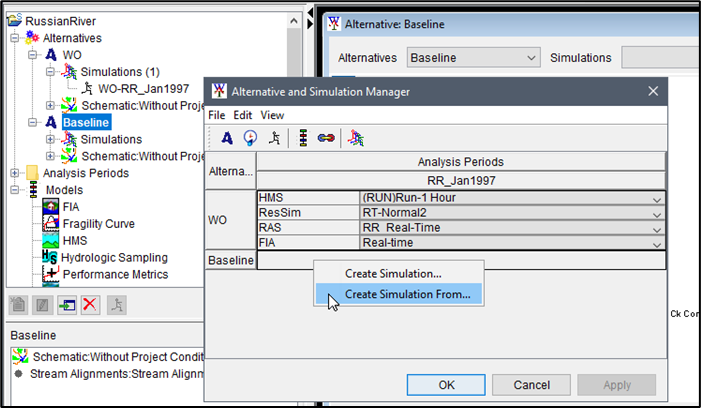This screenshot has width=701, height=408.
Task: Click the Models stack icon in the manager toolbar
Action: [304, 138]
